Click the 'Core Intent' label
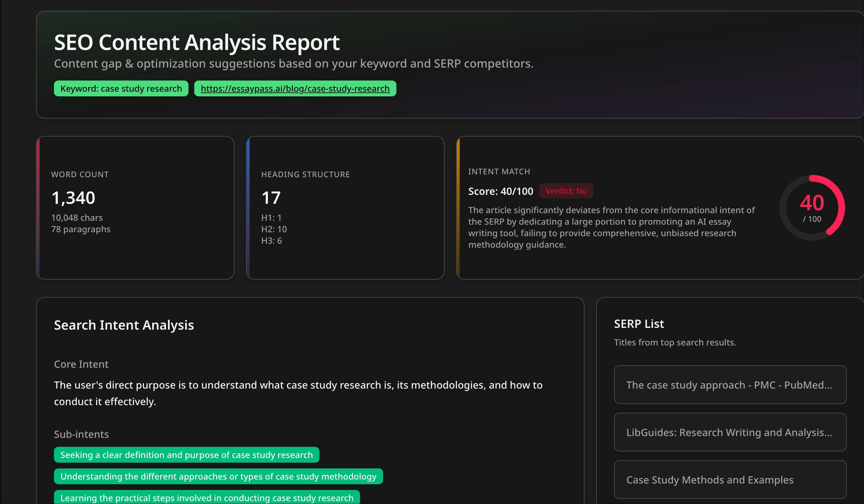 [x=81, y=364]
